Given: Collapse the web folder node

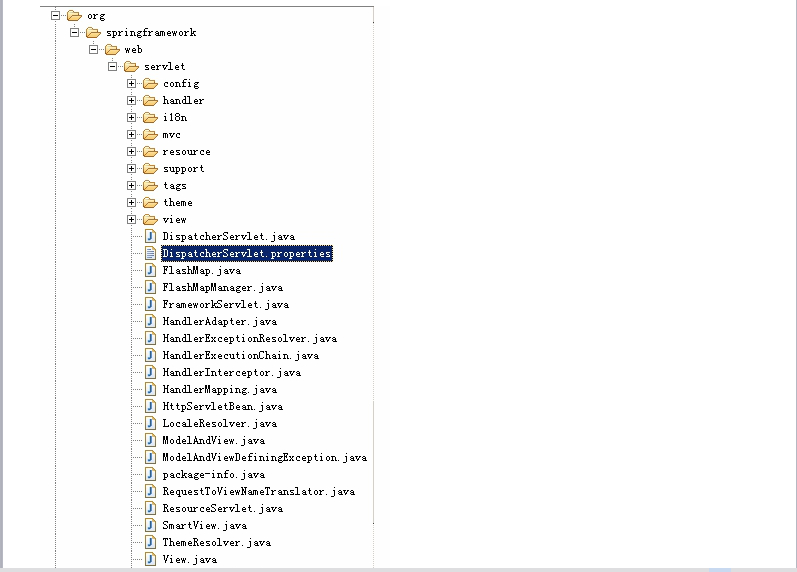Looking at the screenshot, I should (x=94, y=50).
